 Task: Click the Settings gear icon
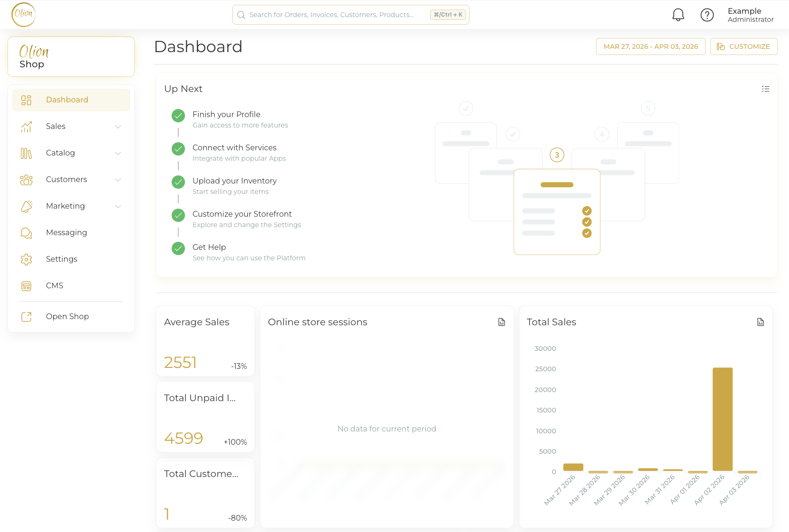pyautogui.click(x=26, y=259)
